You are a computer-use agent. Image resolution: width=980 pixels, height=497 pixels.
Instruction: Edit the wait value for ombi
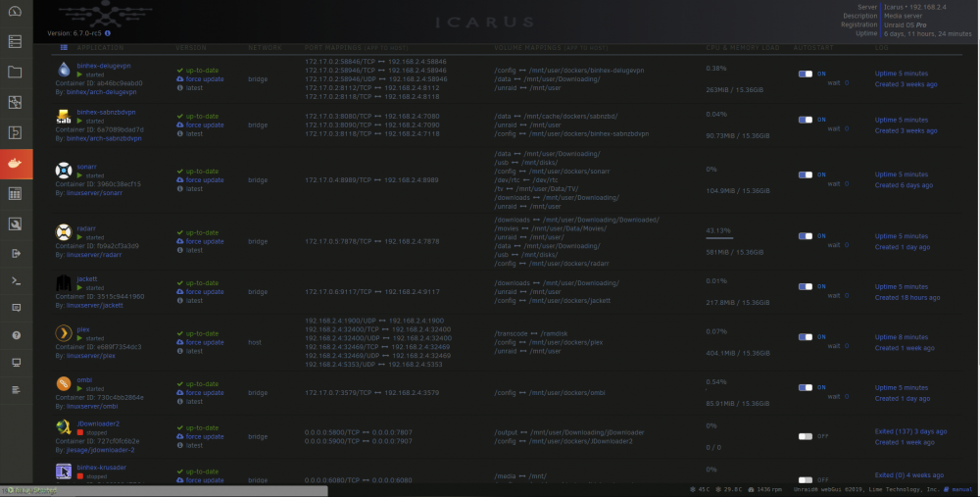click(x=847, y=396)
